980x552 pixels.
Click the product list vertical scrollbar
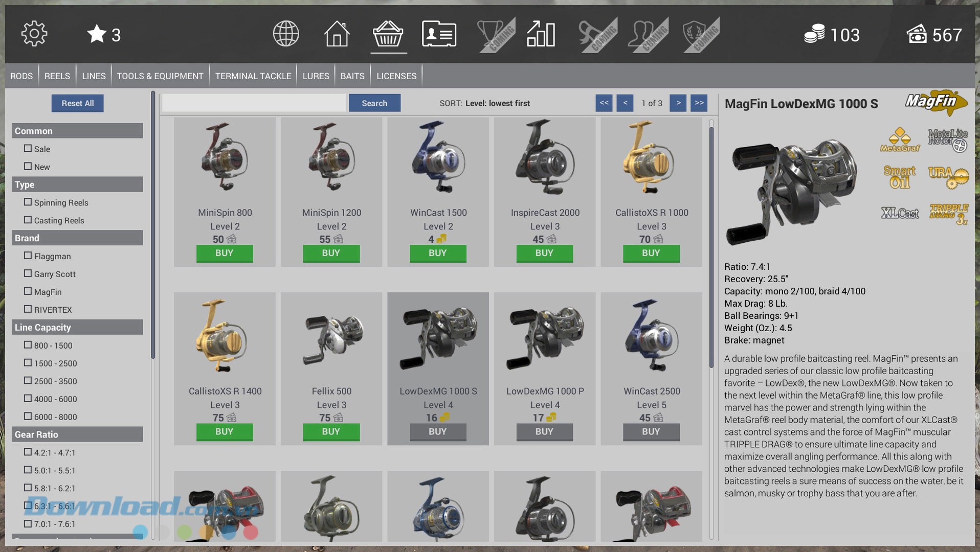(x=711, y=245)
